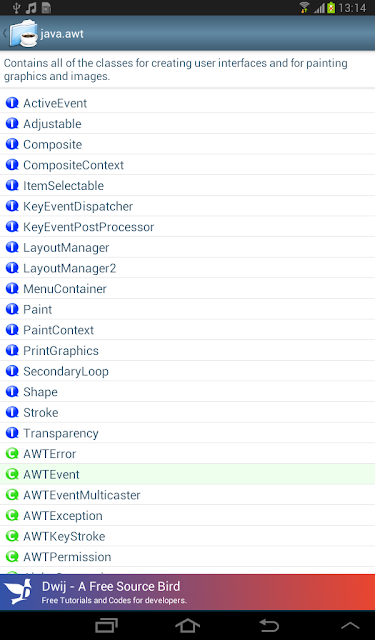Tap the interface icon beside ActiveEvent
This screenshot has width=375, height=640.
[x=12, y=103]
